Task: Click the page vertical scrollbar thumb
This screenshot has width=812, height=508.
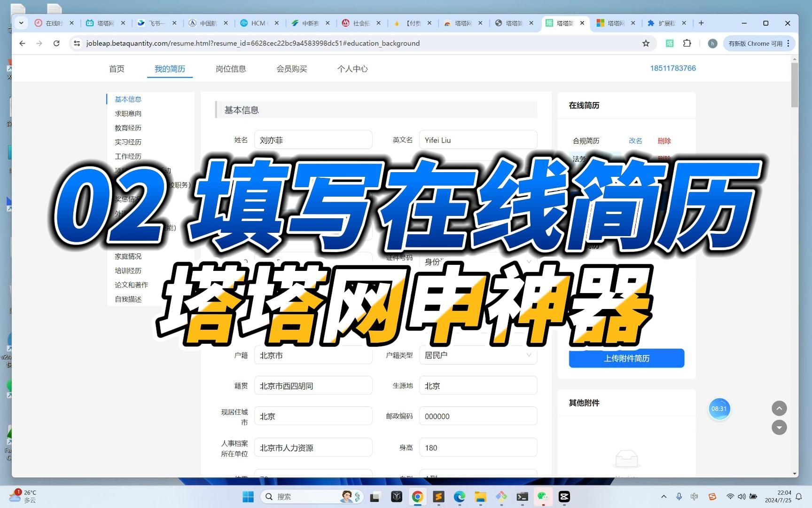Action: coord(795,85)
